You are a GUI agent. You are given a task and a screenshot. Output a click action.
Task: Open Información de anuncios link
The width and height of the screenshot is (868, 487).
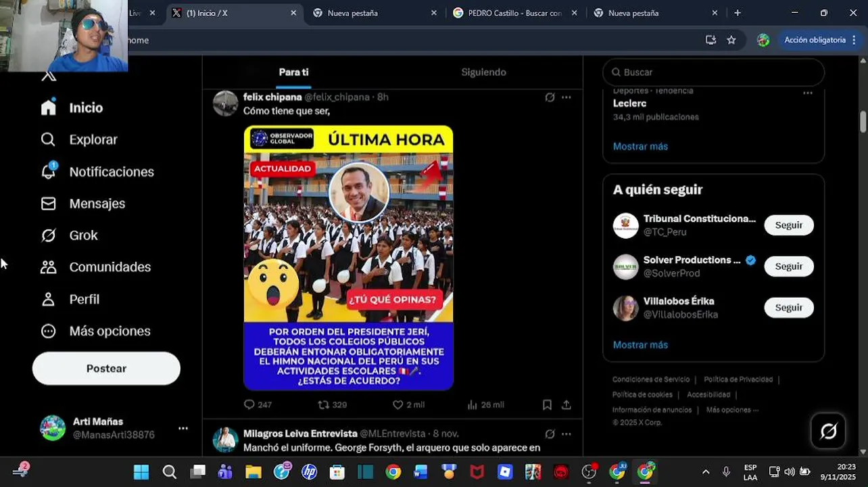coord(652,410)
